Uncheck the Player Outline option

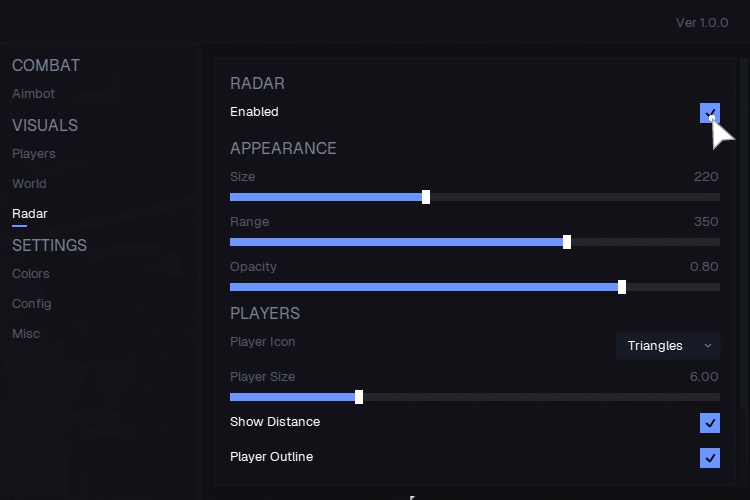(710, 458)
